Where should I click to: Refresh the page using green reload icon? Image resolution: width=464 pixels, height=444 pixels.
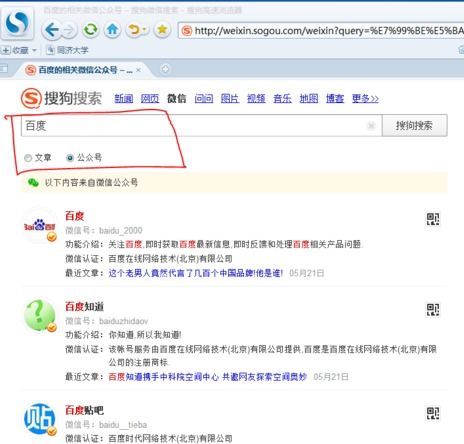pyautogui.click(x=90, y=30)
